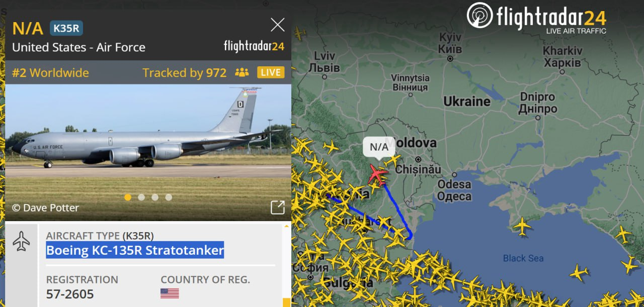Close the aircraft details panel

[x=278, y=25]
